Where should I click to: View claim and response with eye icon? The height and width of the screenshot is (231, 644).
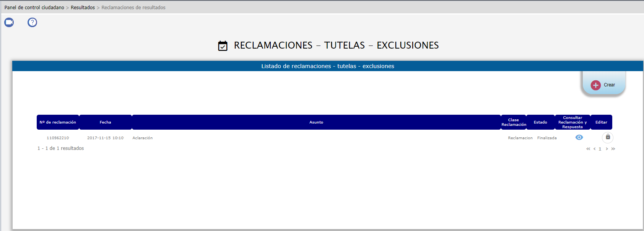pos(579,138)
